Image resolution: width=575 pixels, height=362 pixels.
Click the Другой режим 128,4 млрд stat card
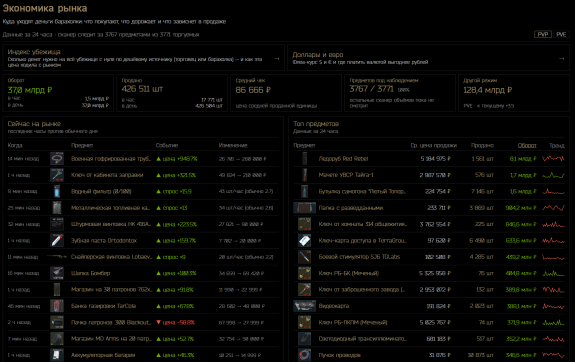click(514, 93)
